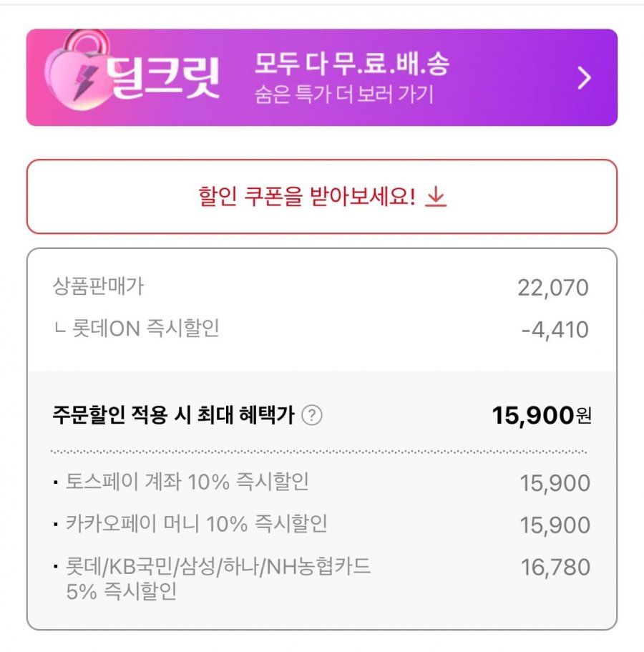Screen dimensions: 644x652
Task: Select the 롯데ON 즉시할인 row
Action: tap(321, 329)
